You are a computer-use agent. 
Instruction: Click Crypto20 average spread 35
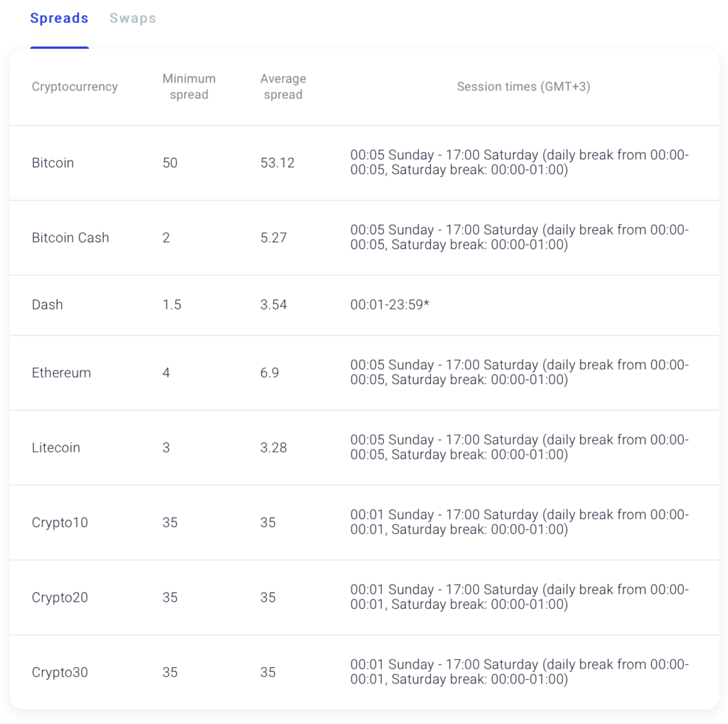pos(268,597)
